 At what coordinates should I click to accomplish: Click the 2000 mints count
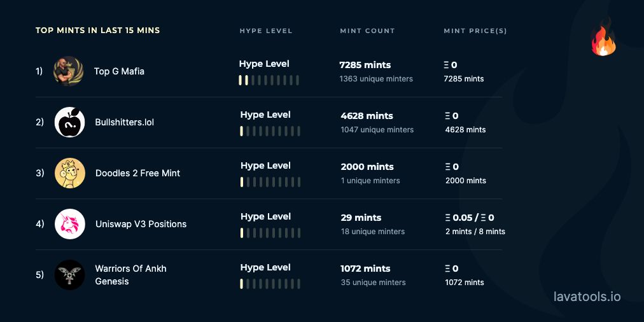[367, 167]
